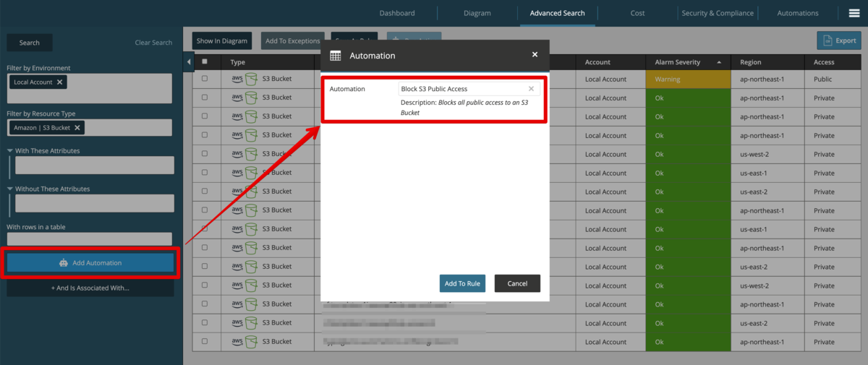Select the Warning alarm severity cell
The image size is (868, 365).
pyautogui.click(x=688, y=79)
